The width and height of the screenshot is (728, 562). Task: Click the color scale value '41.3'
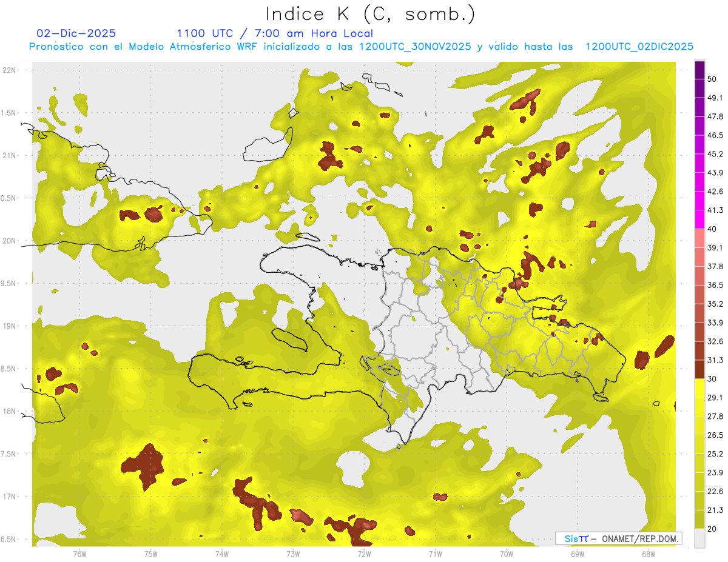(715, 210)
